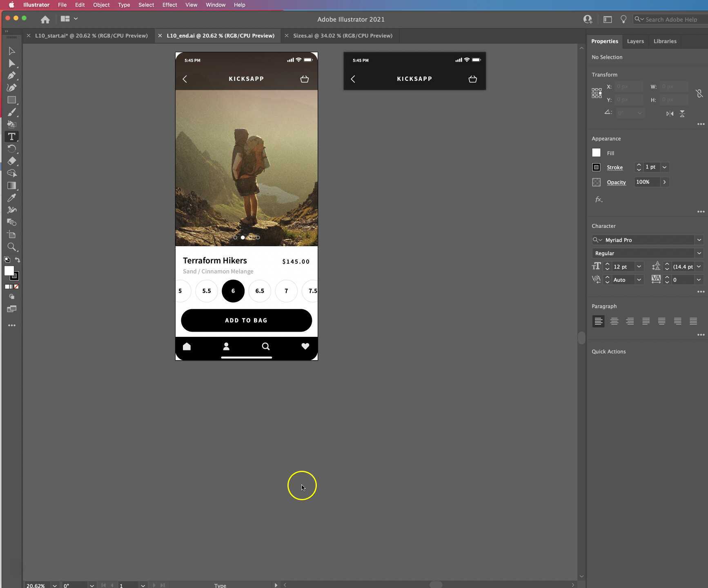
Task: Open the Regular font style dropdown
Action: coord(699,253)
